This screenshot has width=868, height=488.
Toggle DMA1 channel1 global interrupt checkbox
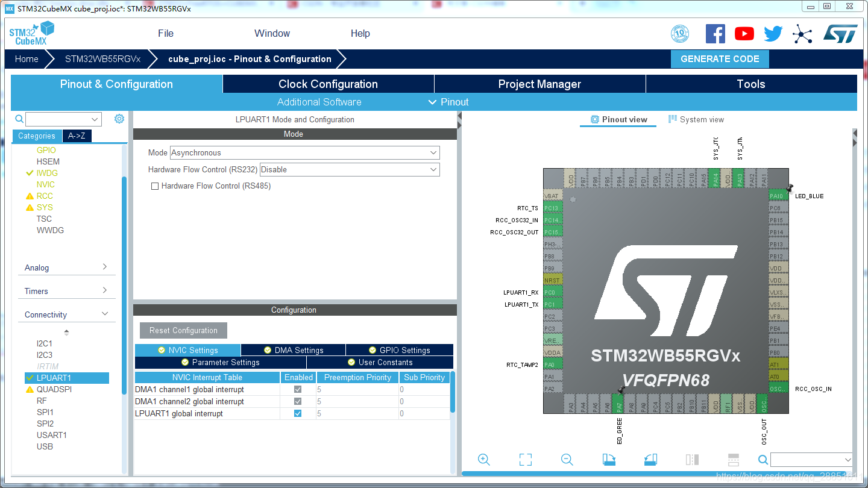tap(298, 389)
